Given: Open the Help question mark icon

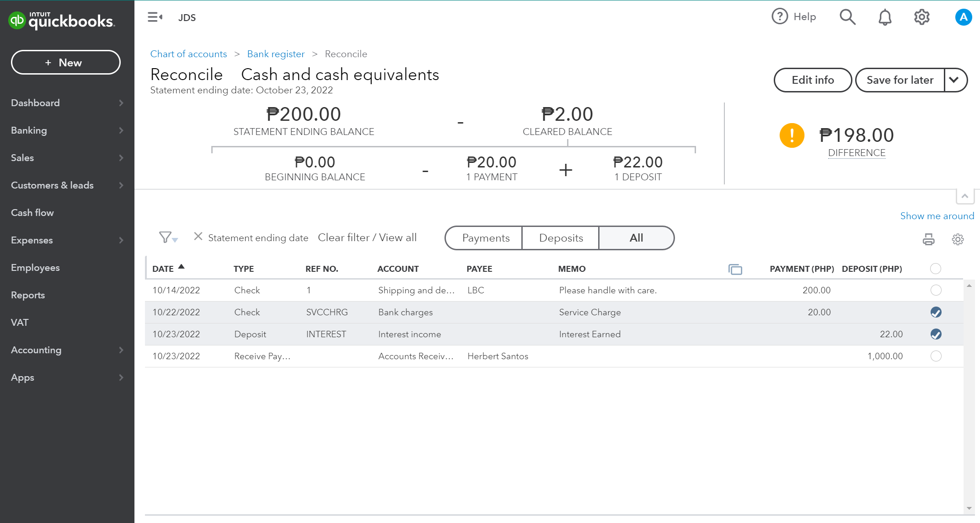Looking at the screenshot, I should tap(780, 16).
